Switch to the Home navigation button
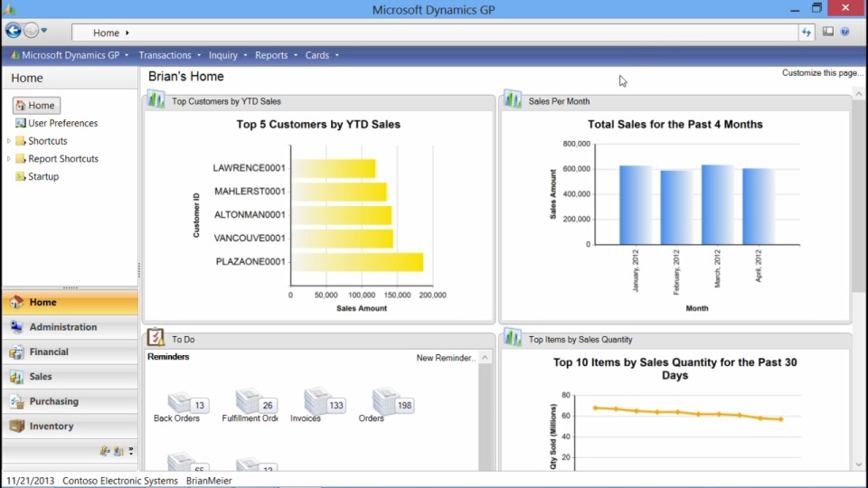868x488 pixels. tap(70, 303)
